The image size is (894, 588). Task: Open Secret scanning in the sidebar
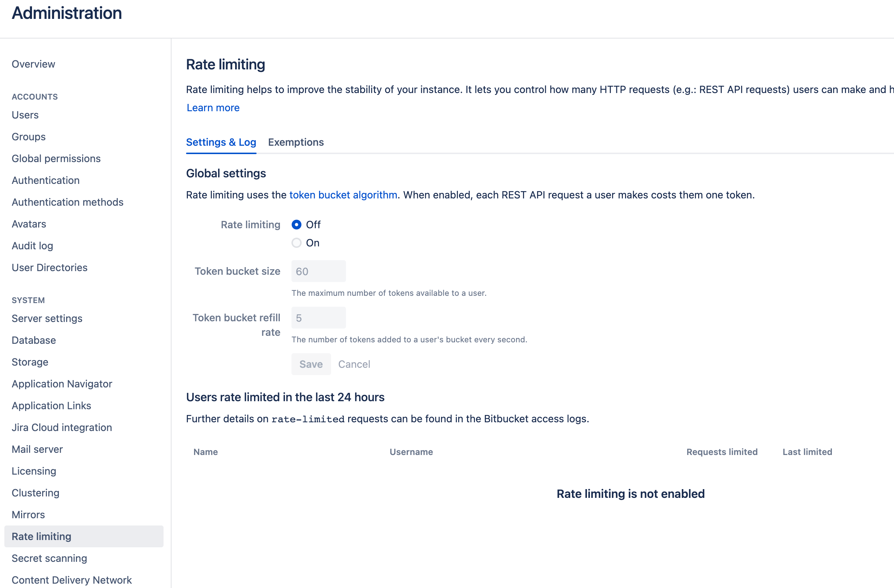click(x=49, y=558)
